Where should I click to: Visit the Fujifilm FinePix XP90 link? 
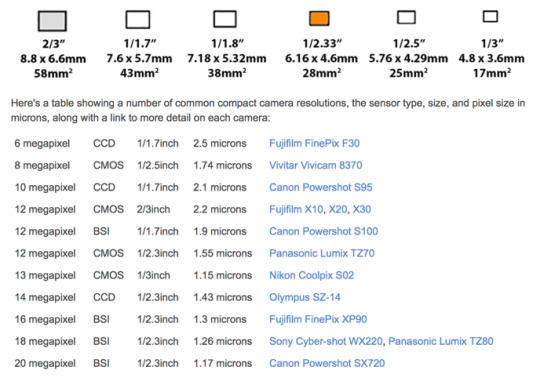tap(318, 319)
